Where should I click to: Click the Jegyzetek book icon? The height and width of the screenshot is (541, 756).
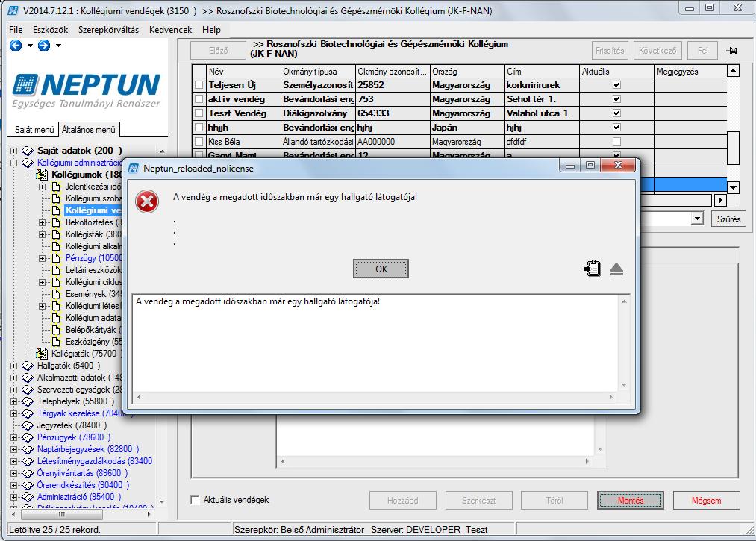coord(28,425)
